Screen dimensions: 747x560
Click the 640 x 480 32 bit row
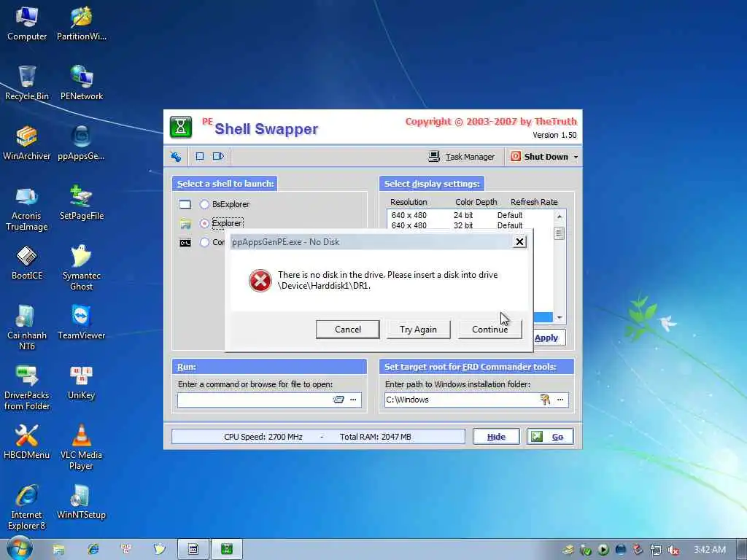[470, 226]
